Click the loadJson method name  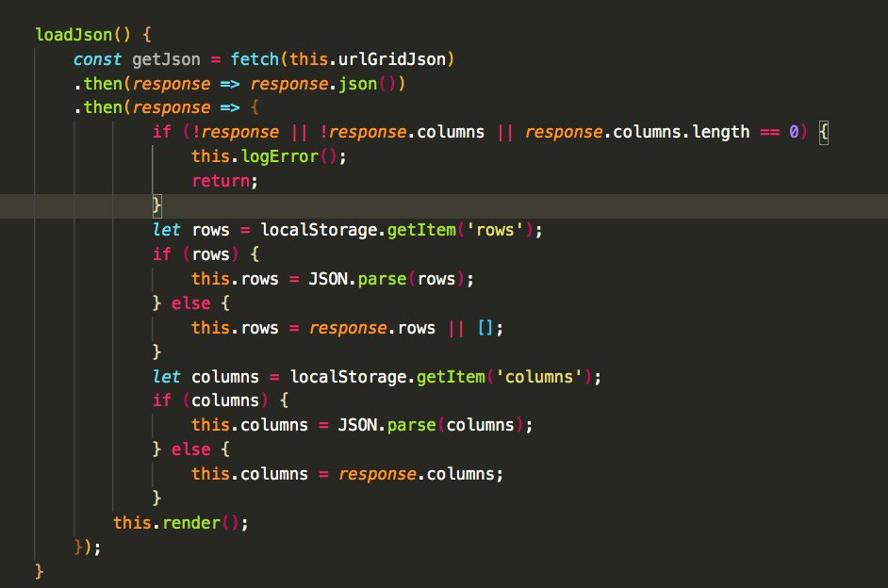click(x=74, y=35)
